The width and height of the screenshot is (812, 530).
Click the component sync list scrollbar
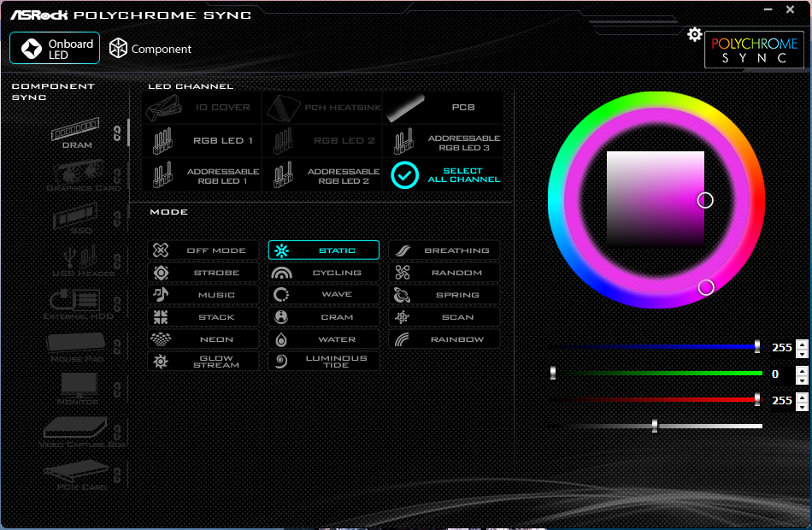click(x=128, y=132)
